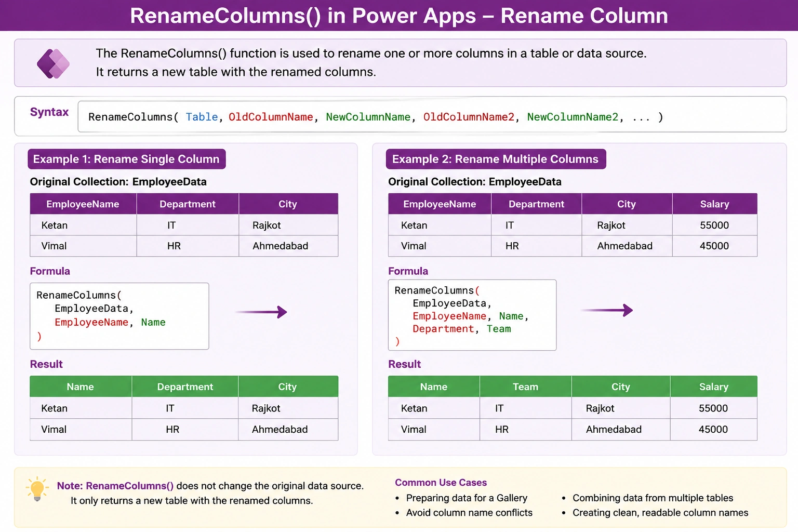
Task: Click the red 'Department' argument in Example 2's formula
Action: [x=443, y=329]
